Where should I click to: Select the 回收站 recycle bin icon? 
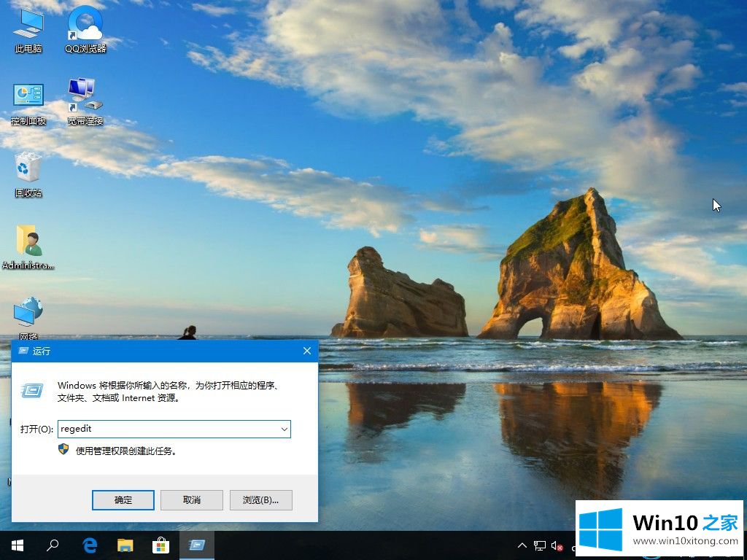tap(28, 172)
